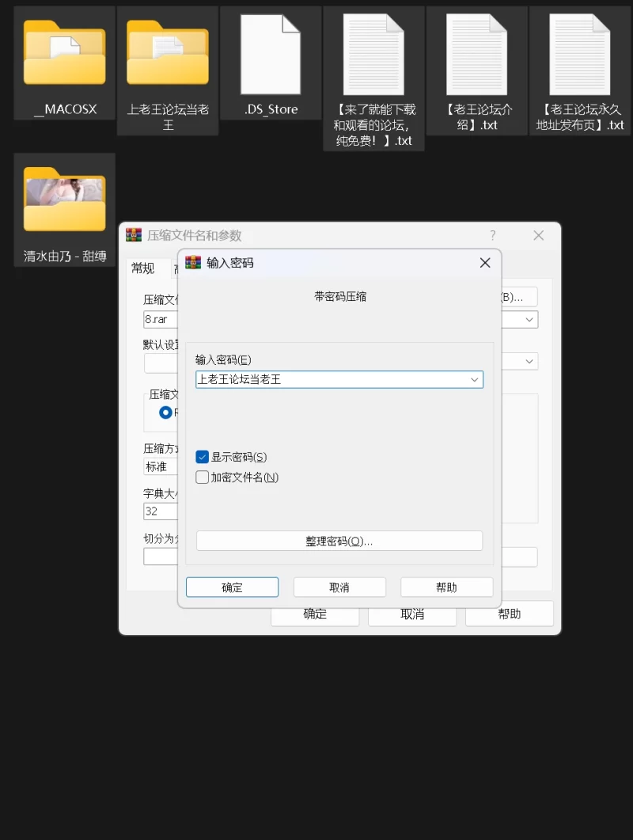Expand the password history dropdown arrow
Image resolution: width=633 pixels, height=840 pixels.
(475, 380)
